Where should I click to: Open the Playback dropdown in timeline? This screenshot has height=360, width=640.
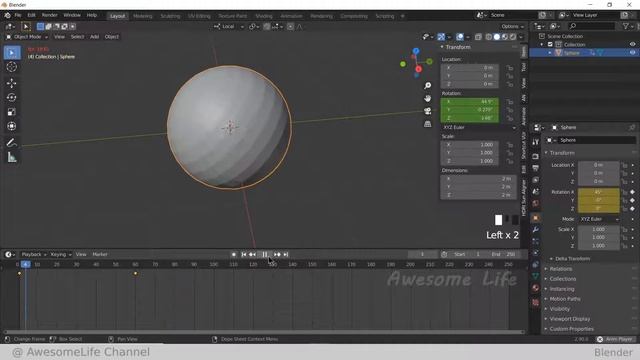click(33, 254)
